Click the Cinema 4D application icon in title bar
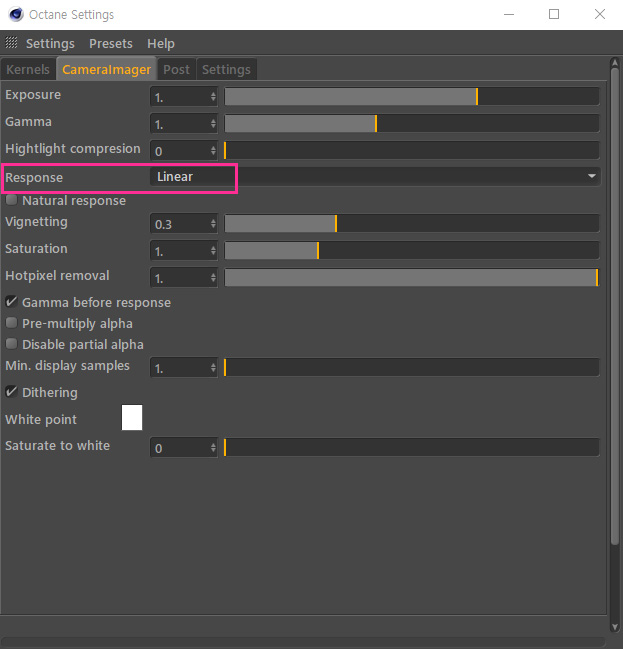This screenshot has width=623, height=649. coord(16,14)
